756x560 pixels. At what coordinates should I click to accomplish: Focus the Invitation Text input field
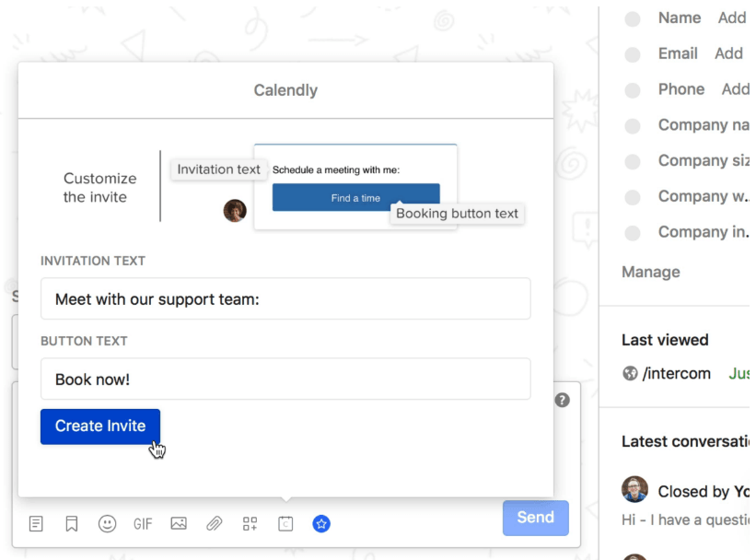pyautogui.click(x=285, y=298)
